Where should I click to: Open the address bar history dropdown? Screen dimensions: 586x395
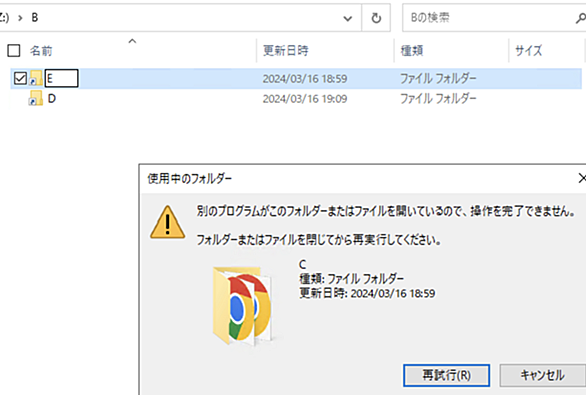[348, 18]
